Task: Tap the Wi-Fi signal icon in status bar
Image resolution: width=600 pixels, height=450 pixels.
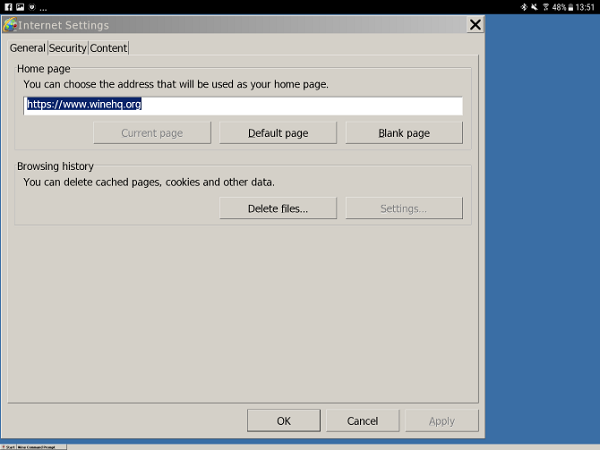Action: 546,7
